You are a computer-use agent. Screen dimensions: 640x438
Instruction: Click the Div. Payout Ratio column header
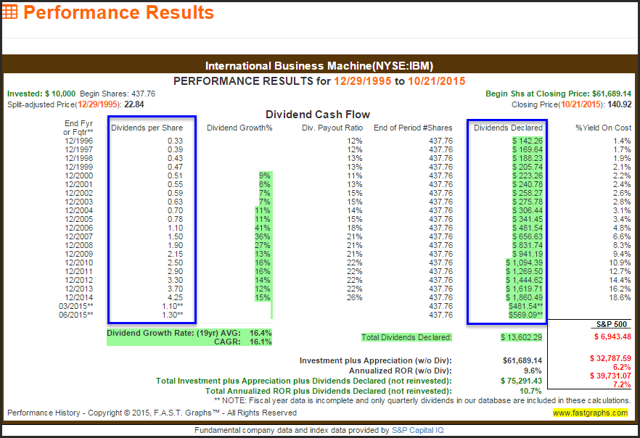tap(332, 128)
